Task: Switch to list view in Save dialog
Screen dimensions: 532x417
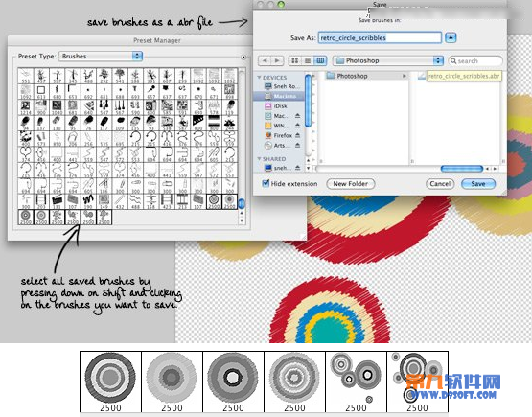Action: click(x=308, y=60)
